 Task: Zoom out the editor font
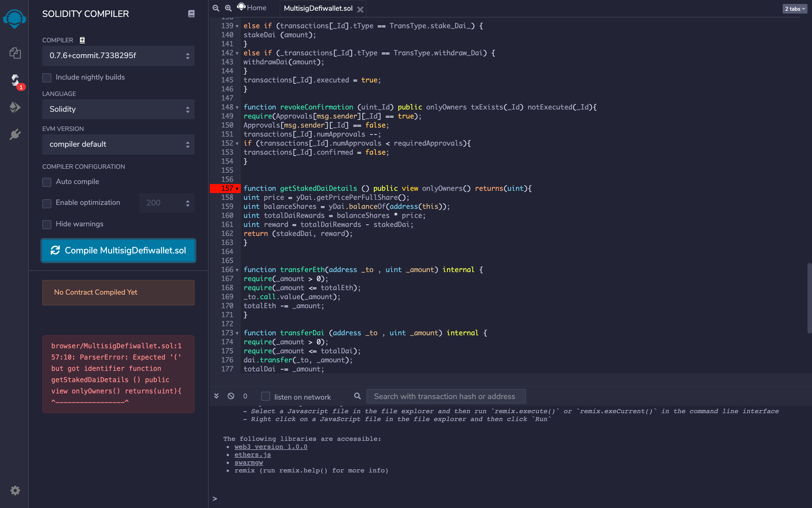tap(216, 8)
